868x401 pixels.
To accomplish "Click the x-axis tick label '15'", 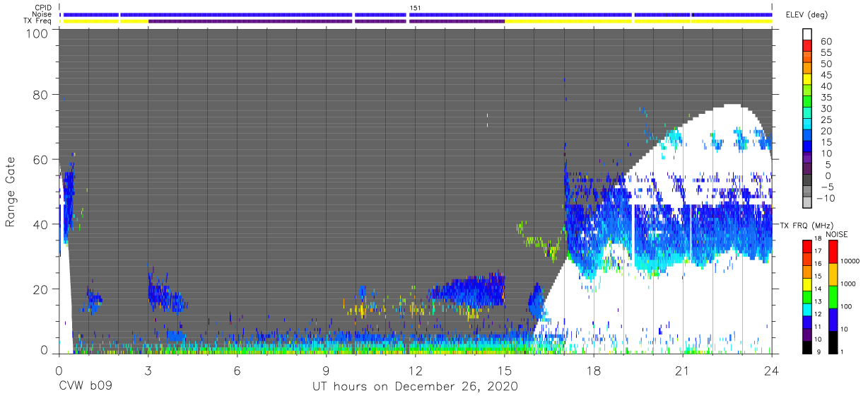I will (x=504, y=370).
